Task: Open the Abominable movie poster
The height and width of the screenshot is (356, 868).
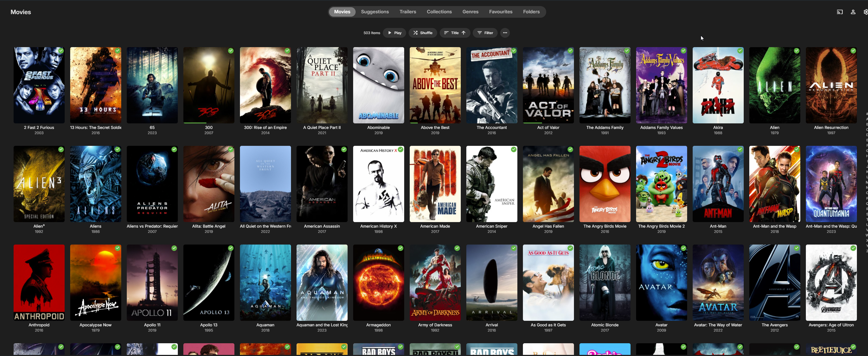Action: [378, 85]
